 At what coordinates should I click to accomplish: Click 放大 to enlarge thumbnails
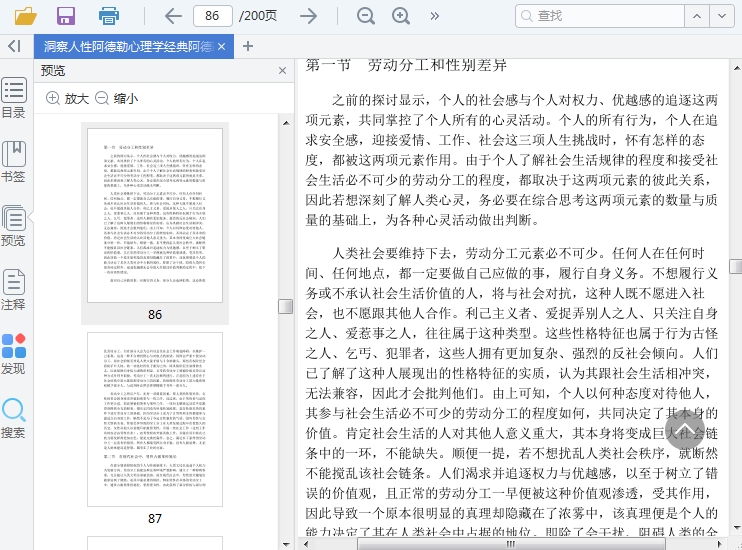(68, 99)
